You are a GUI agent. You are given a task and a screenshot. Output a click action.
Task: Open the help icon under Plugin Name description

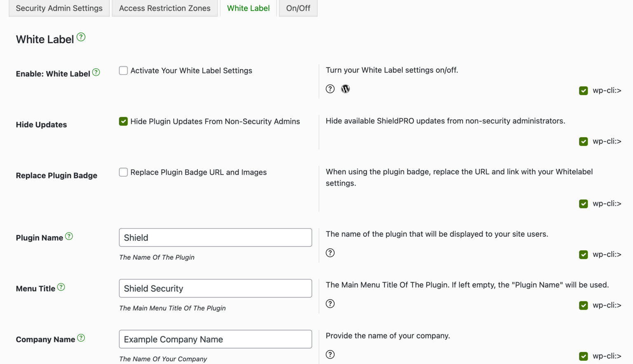(x=330, y=253)
